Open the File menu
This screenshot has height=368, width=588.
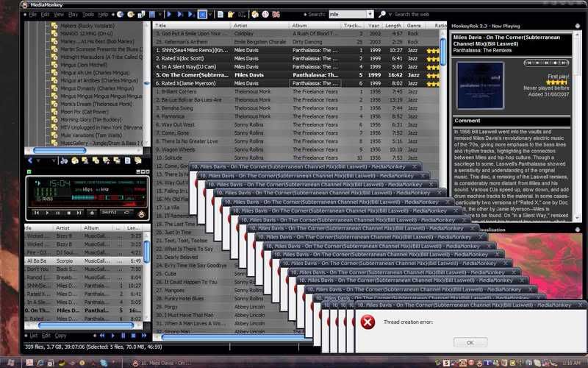click(x=33, y=15)
